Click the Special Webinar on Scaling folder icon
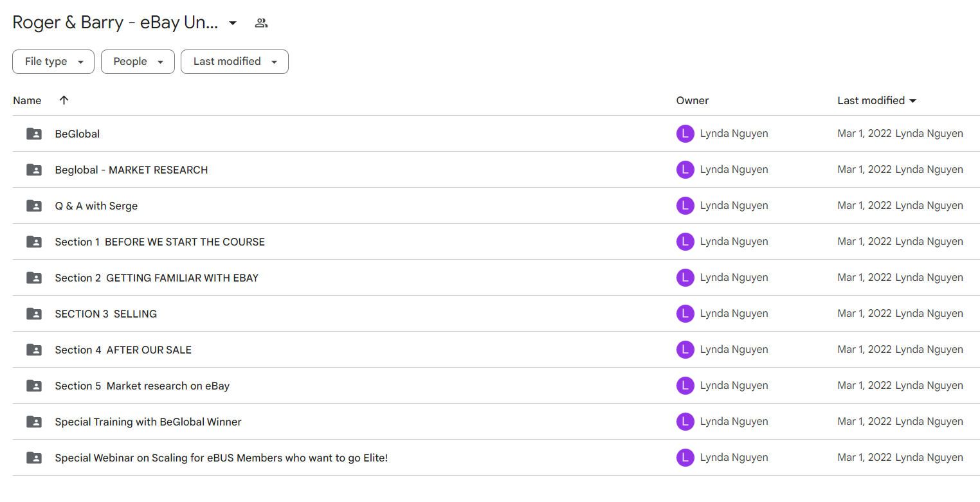Screen dimensions: 980x502 (x=34, y=458)
